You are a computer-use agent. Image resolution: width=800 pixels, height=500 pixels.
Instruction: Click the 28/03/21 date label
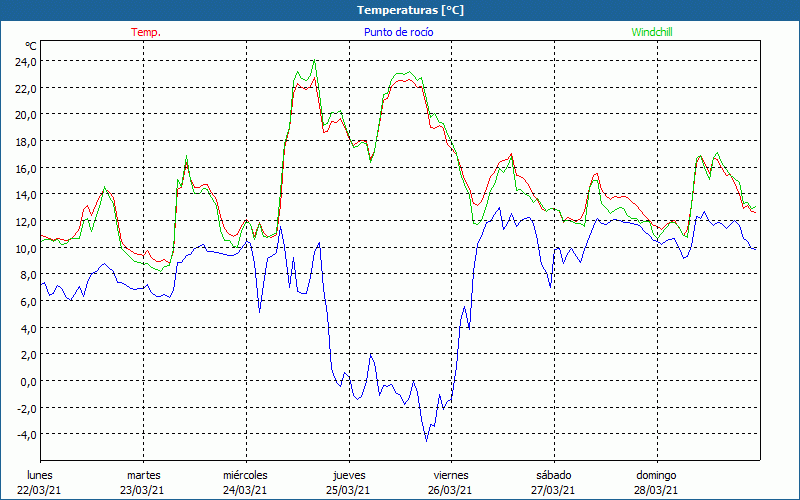(x=656, y=490)
